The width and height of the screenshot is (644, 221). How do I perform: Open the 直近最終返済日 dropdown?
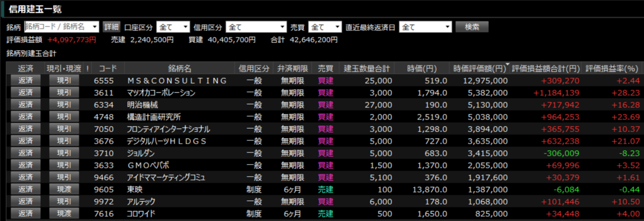coord(426,27)
